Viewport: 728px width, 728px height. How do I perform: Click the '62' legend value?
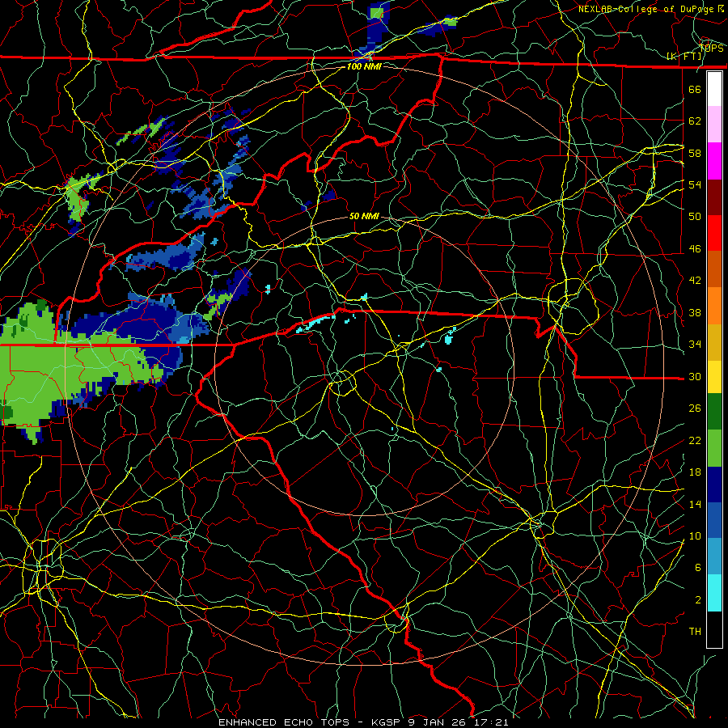point(695,121)
